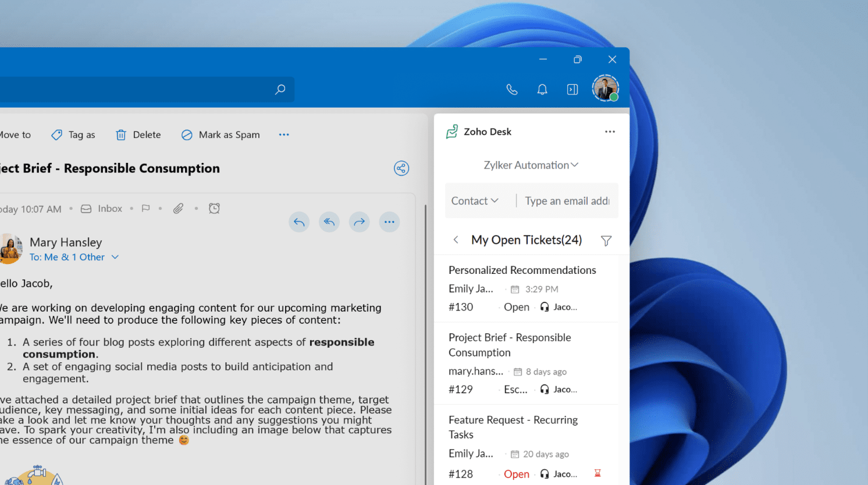
Task: Click the 3:29 PM timestamp
Action: (542, 289)
